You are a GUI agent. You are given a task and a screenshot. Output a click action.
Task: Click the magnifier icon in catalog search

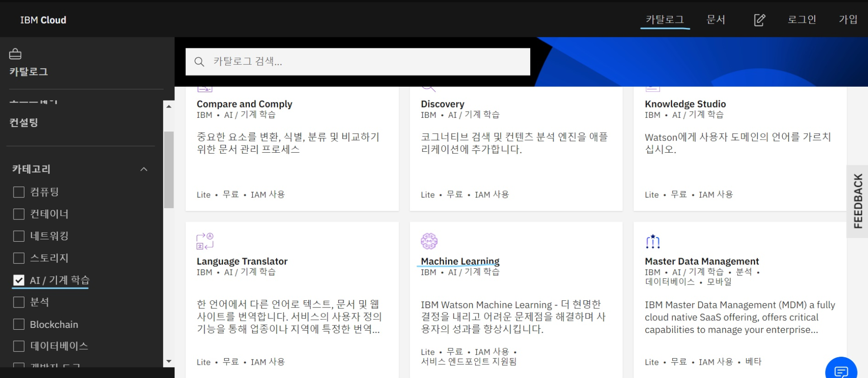coord(199,62)
